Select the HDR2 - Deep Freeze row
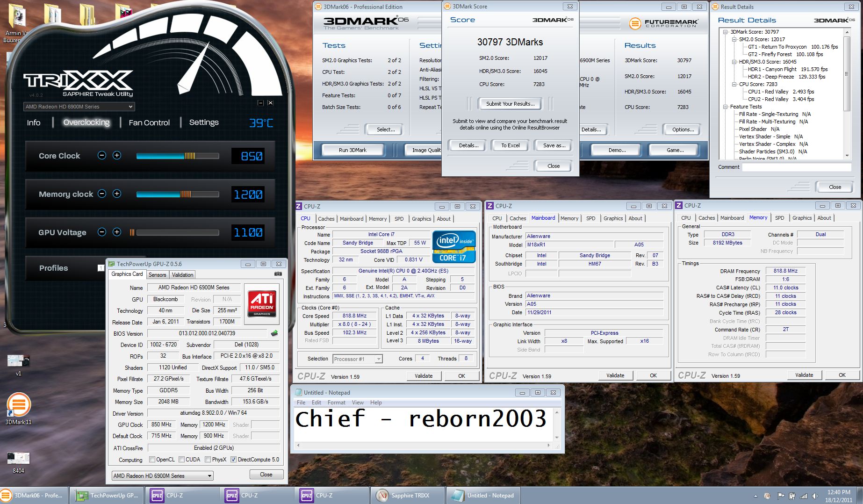The image size is (863, 504). click(787, 77)
